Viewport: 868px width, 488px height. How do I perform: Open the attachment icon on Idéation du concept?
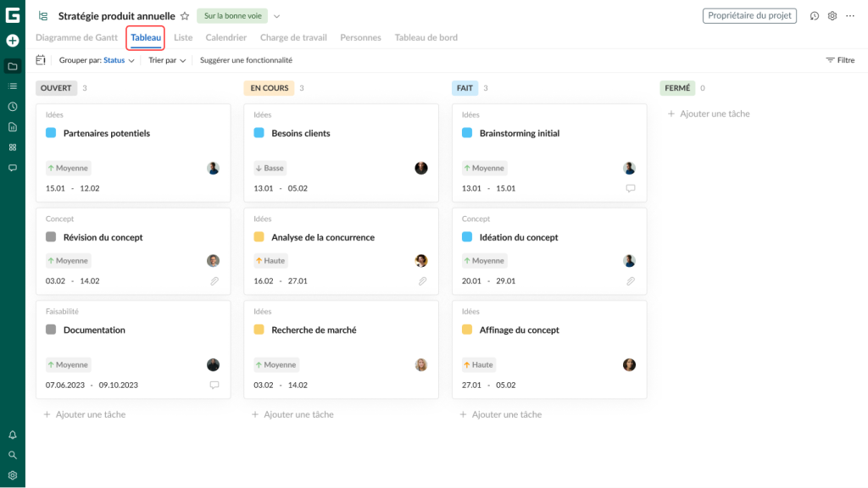pos(631,281)
